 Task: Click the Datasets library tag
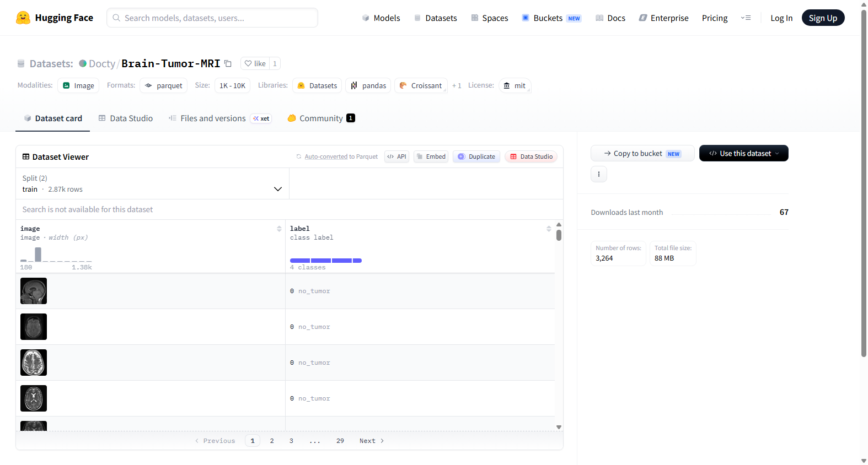click(x=317, y=85)
